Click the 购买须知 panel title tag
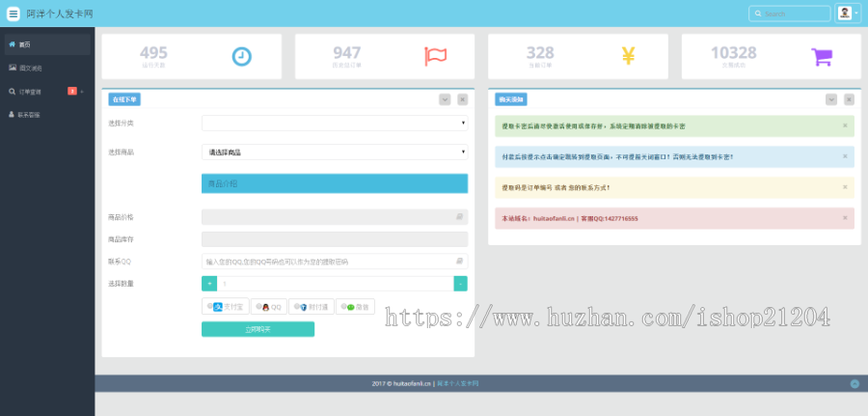The width and height of the screenshot is (868, 416). tap(511, 99)
